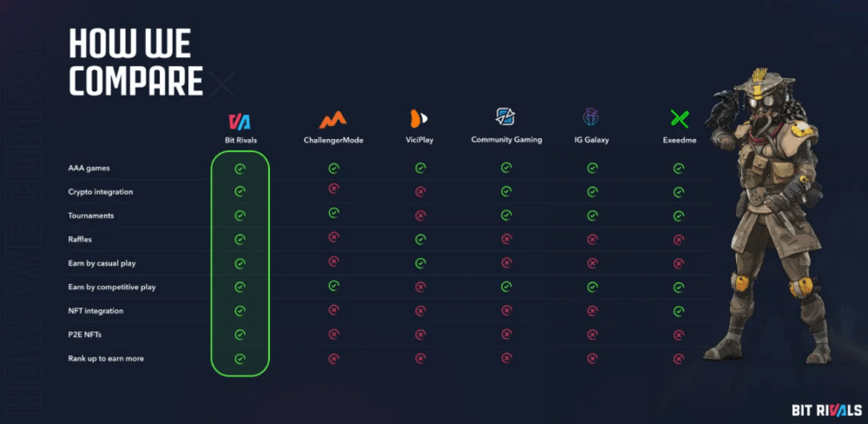The width and height of the screenshot is (868, 424).
Task: Click the 'Earn by casual play' label
Action: (102, 263)
